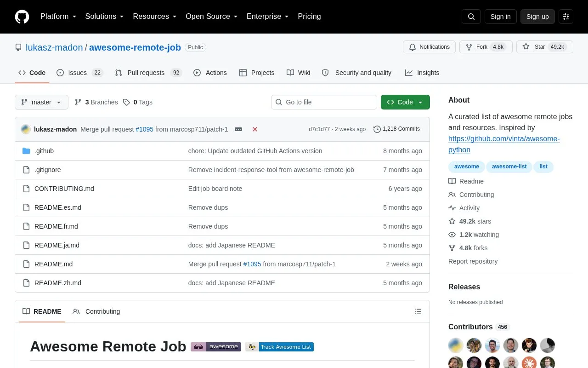Open the Pricing link
The height and width of the screenshot is (368, 588).
[x=309, y=17]
